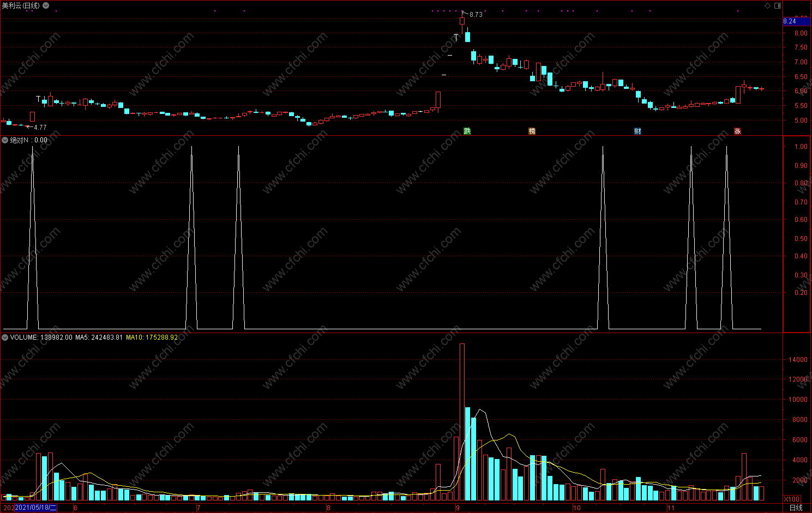
Task: Click the VOLUME: 138982.00 label
Action: pyautogui.click(x=41, y=337)
